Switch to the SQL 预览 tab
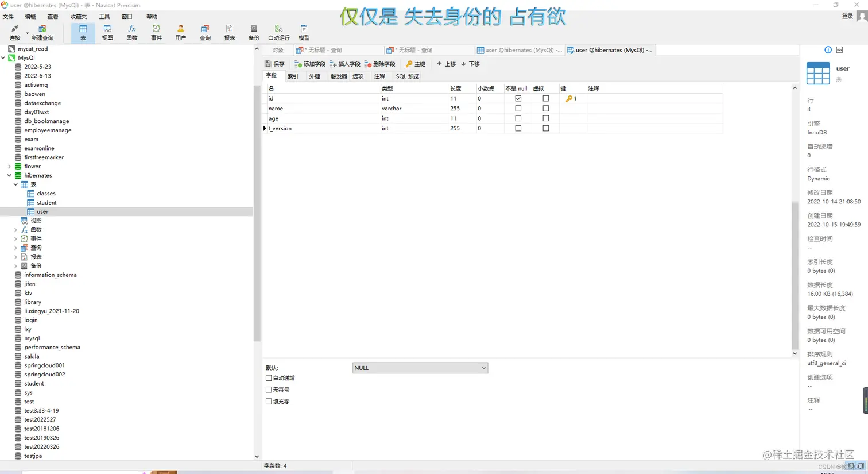Screen dimensions: 868x474 (x=408, y=76)
